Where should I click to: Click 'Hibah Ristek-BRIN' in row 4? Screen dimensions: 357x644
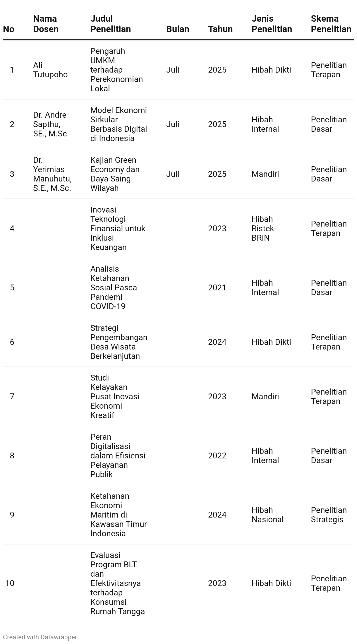pyautogui.click(x=264, y=228)
